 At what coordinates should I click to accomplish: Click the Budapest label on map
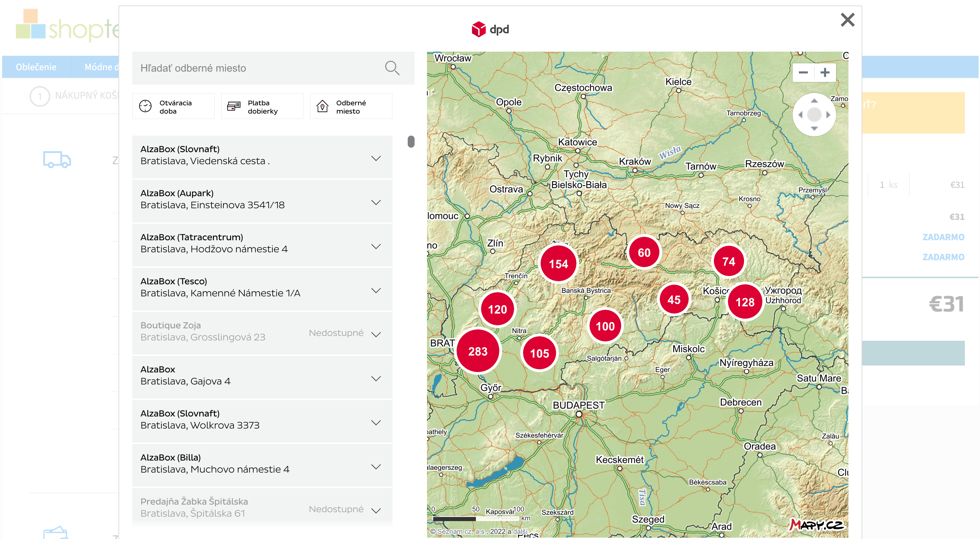pyautogui.click(x=578, y=405)
